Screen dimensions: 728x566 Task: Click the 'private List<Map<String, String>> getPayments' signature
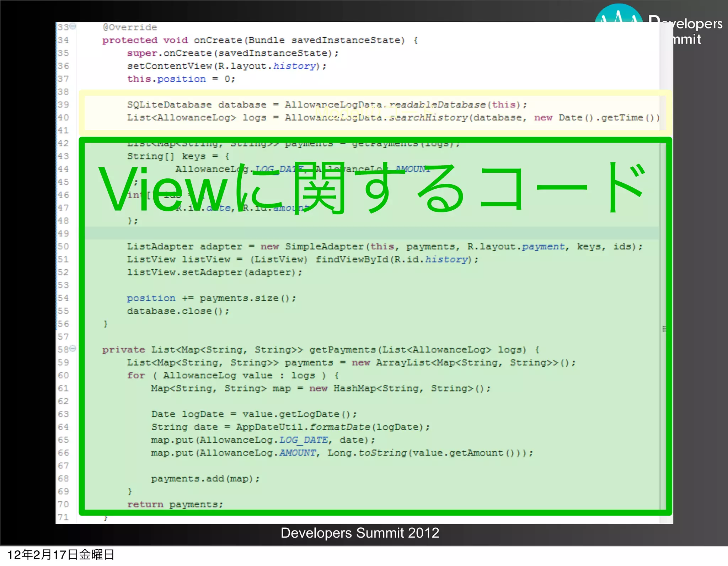321,350
